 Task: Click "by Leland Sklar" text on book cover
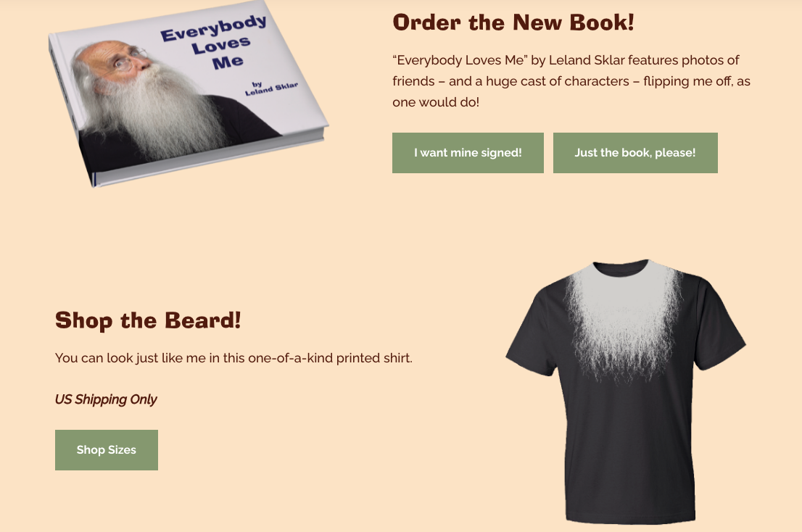270,88
